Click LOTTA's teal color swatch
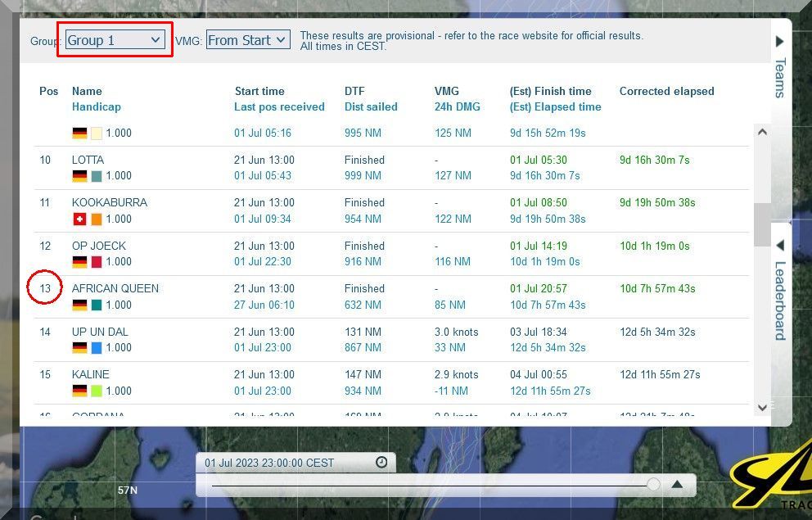The height and width of the screenshot is (520, 812). point(97,176)
